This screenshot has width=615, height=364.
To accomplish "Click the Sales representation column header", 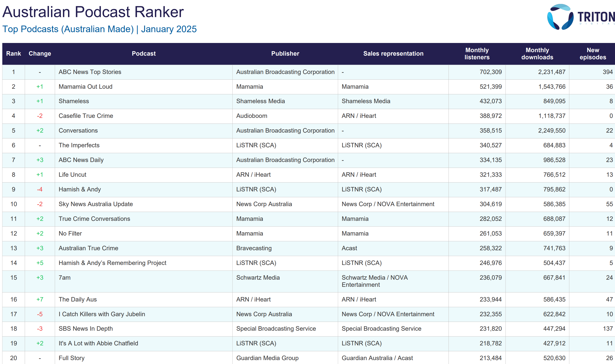I will pyautogui.click(x=393, y=54).
